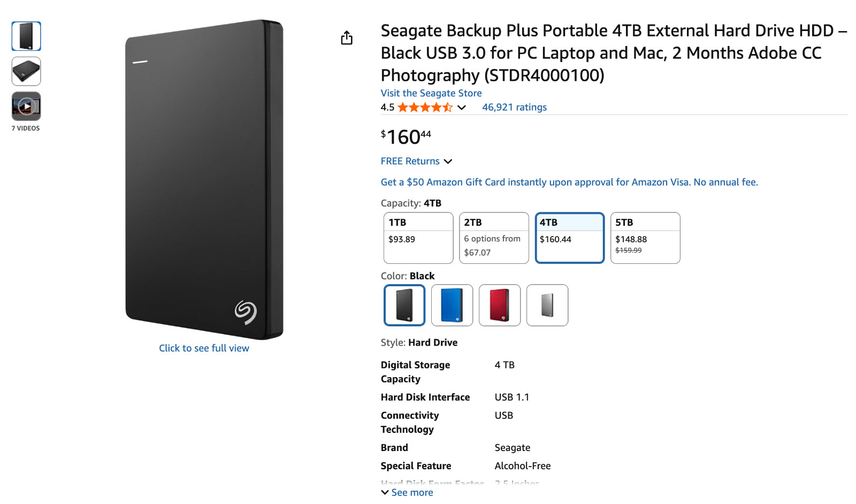Image resolution: width=856 pixels, height=504 pixels.
Task: Expand the FREE Returns details
Action: point(416,161)
